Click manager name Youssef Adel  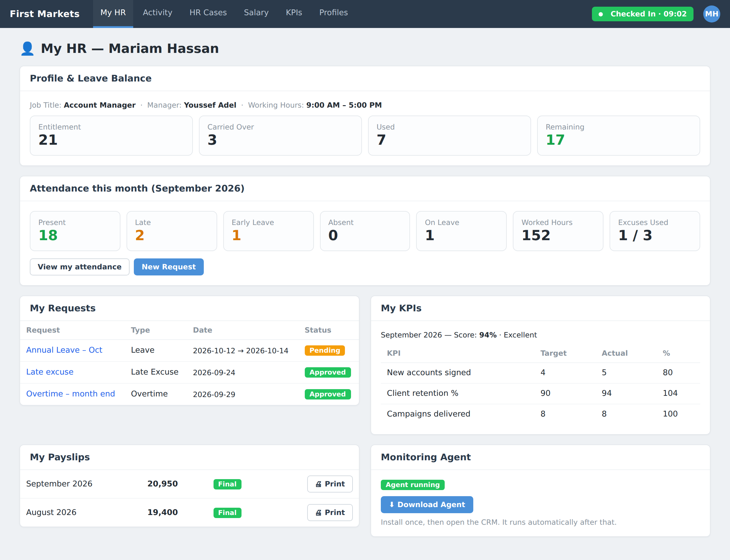210,105
